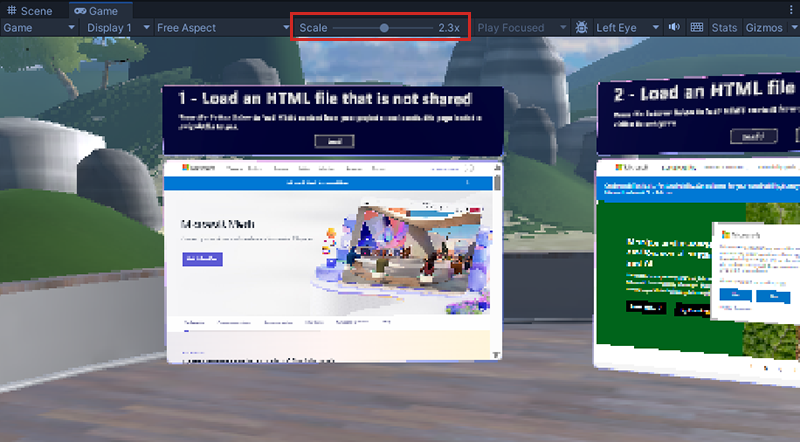Toggle Gizmos in the Game view

764,28
